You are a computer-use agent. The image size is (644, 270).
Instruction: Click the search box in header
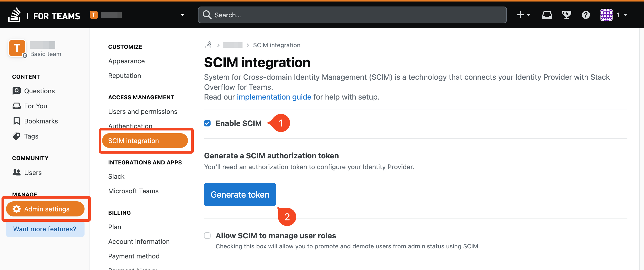pyautogui.click(x=352, y=15)
